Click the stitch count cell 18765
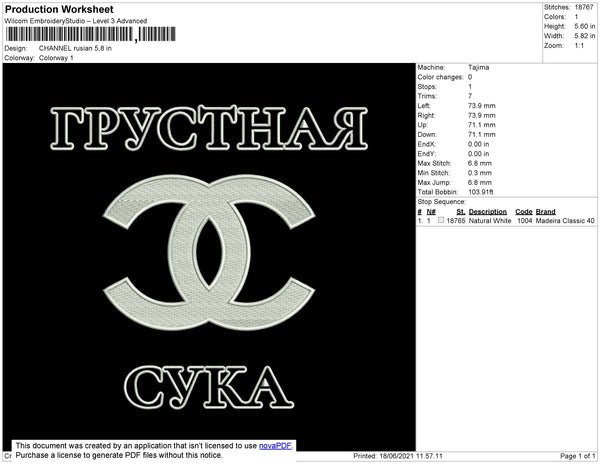The height and width of the screenshot is (464, 600). point(456,221)
